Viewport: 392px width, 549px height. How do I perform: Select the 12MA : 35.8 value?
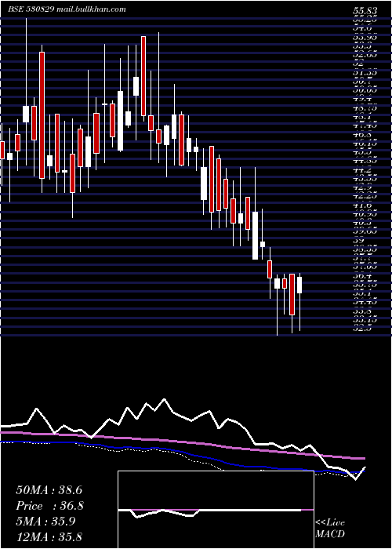(x=49, y=537)
